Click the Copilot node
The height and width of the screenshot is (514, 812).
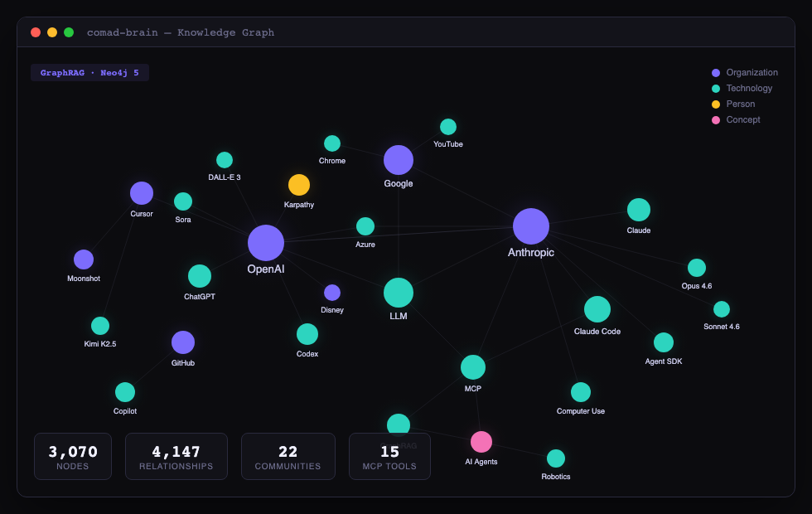[125, 391]
